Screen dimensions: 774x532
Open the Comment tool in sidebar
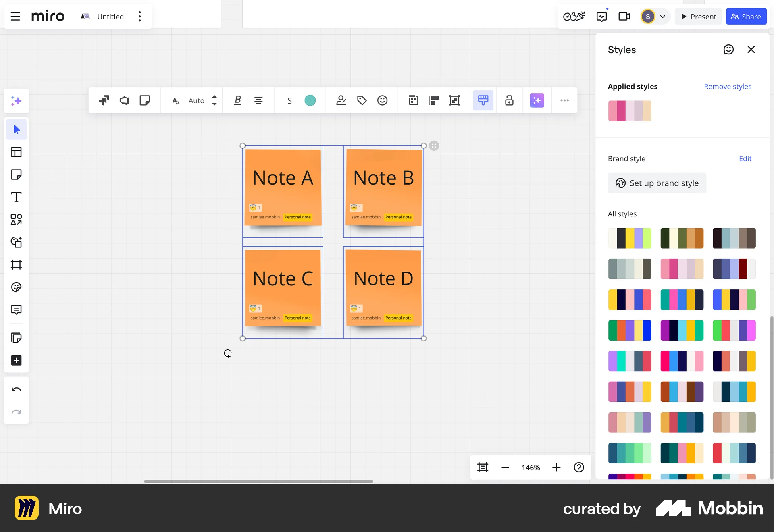[17, 310]
